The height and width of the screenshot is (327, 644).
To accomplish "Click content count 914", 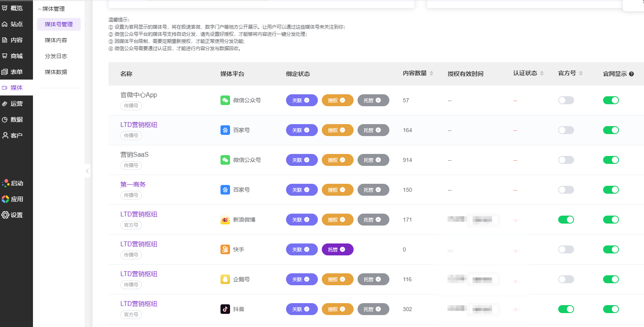I will (407, 160).
